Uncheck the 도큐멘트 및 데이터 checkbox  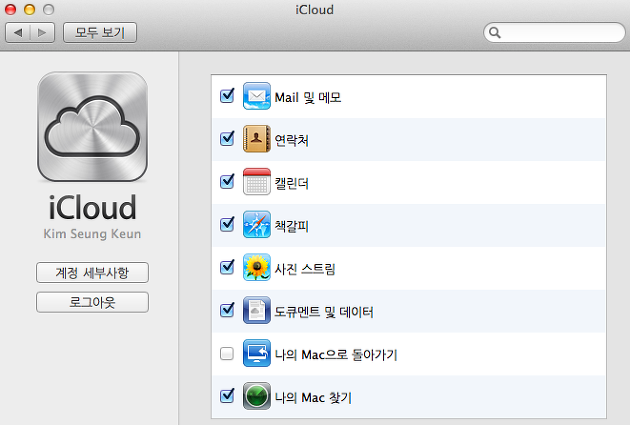coord(227,310)
